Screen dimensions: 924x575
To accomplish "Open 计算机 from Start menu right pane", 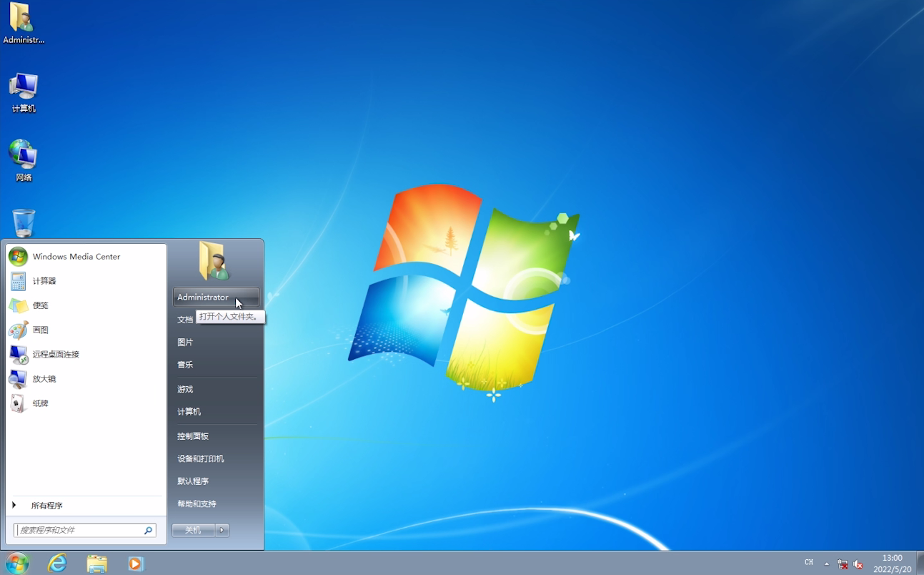I will tap(216, 412).
